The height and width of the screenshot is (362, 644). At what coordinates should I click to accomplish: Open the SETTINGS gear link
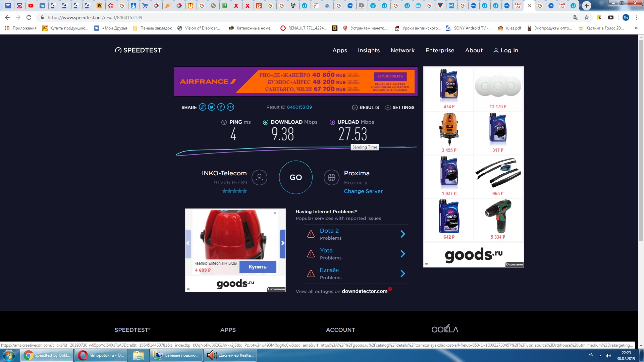(x=400, y=107)
